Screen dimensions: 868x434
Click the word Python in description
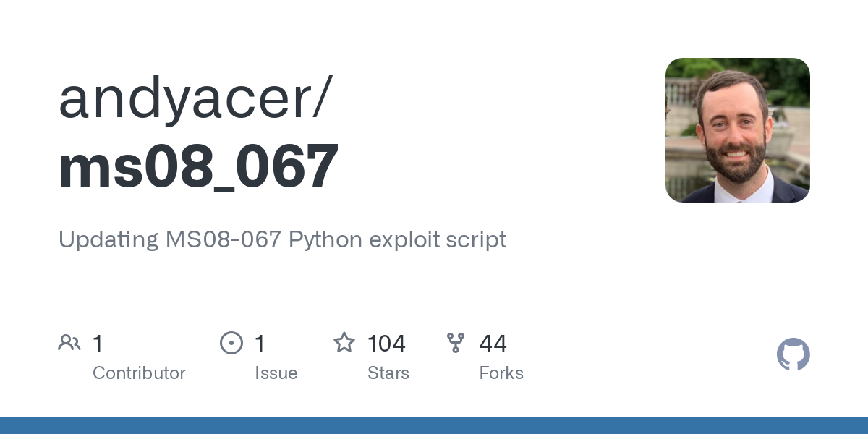coord(325,239)
